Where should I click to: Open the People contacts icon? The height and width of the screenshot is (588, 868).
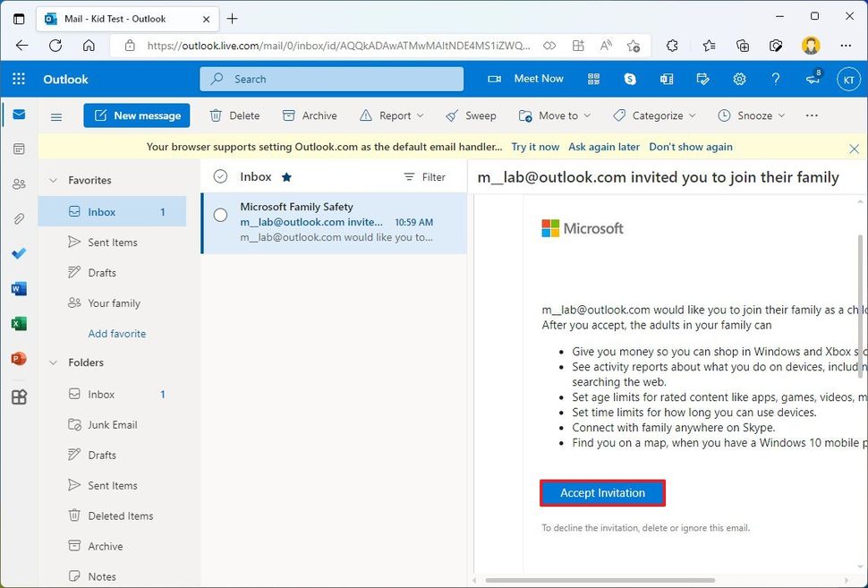click(x=19, y=183)
